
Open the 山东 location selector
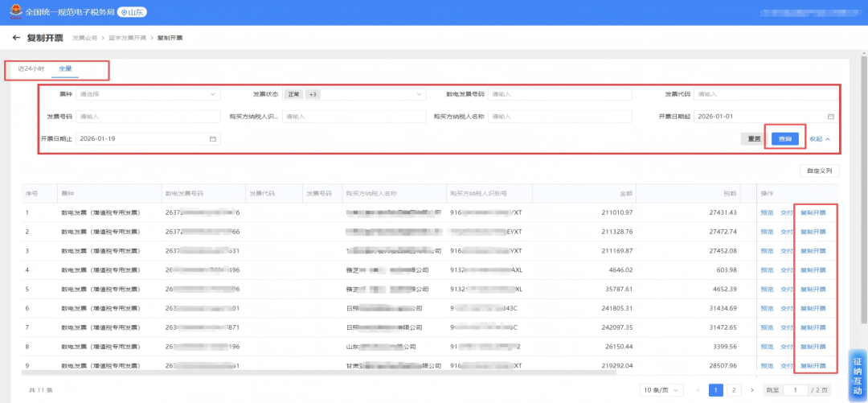pos(133,11)
